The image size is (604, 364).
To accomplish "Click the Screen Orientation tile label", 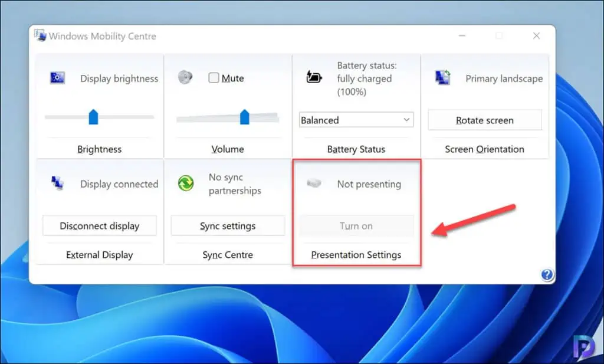I will coord(485,149).
